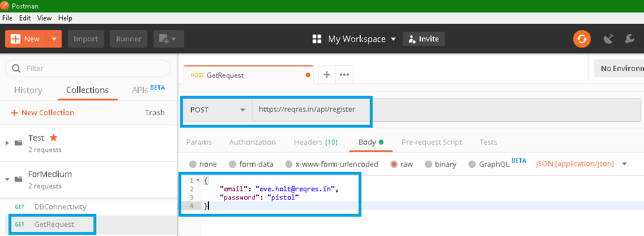Click the orange sync icon
The image size is (644, 236).
[x=582, y=39]
